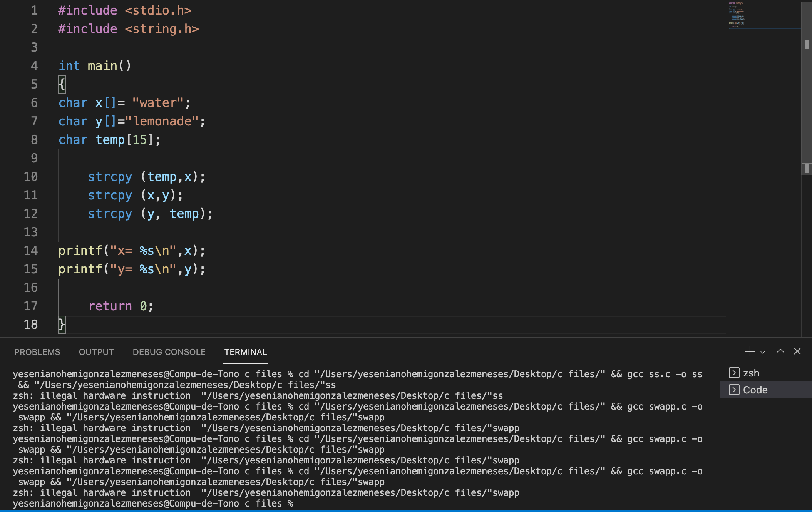This screenshot has width=812, height=512.
Task: Select the Code terminal entry
Action: point(755,390)
